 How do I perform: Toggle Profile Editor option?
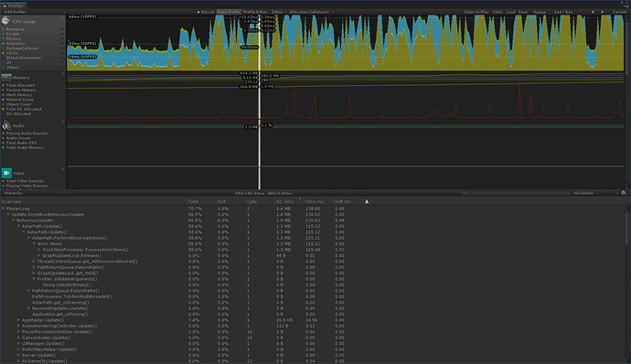(x=255, y=12)
